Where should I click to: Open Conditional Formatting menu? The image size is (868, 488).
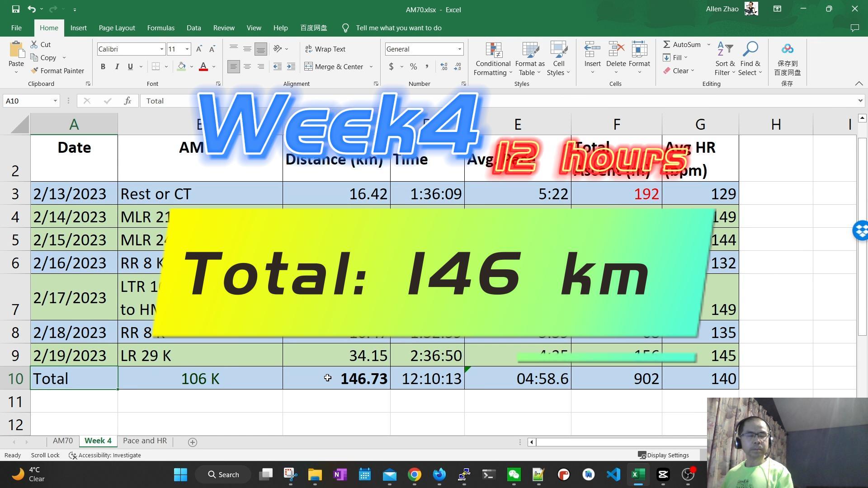click(x=493, y=59)
